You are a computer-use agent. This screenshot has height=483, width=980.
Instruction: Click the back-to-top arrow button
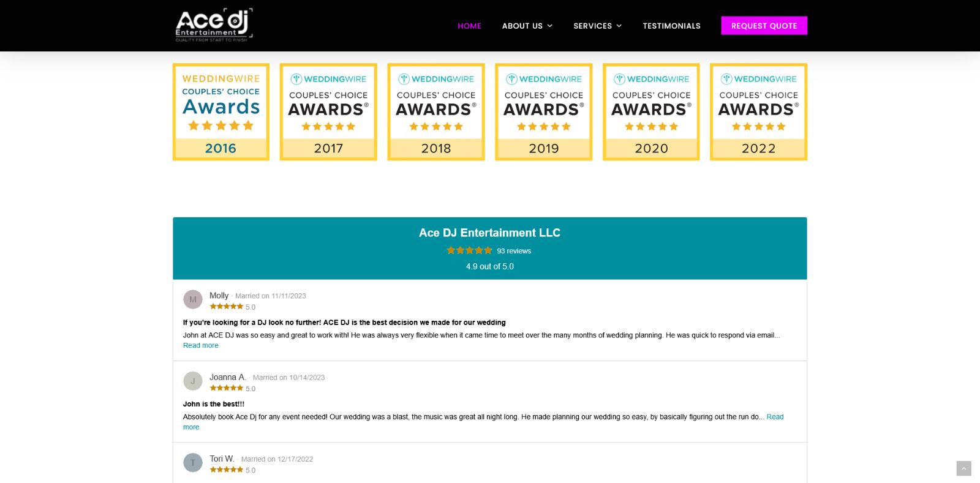(964, 469)
